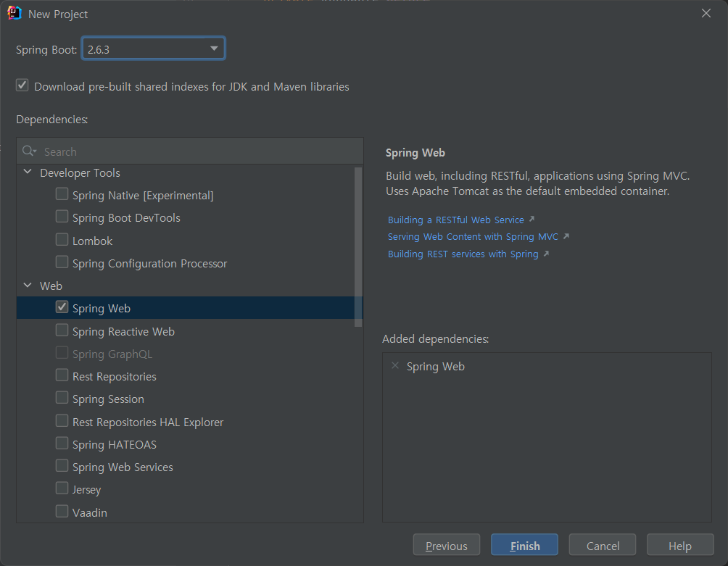Click the Previous button
The height and width of the screenshot is (566, 728).
pos(446,545)
